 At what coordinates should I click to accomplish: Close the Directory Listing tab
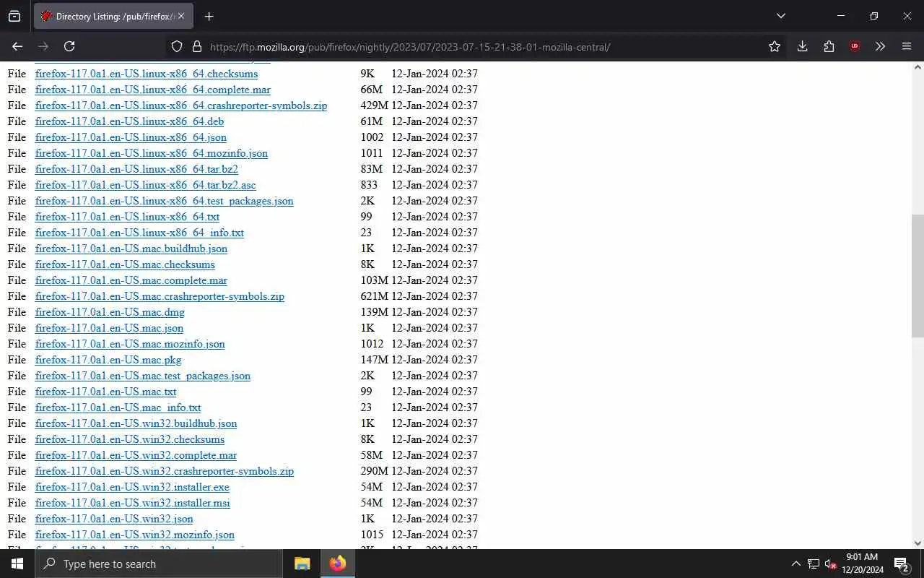click(x=180, y=16)
